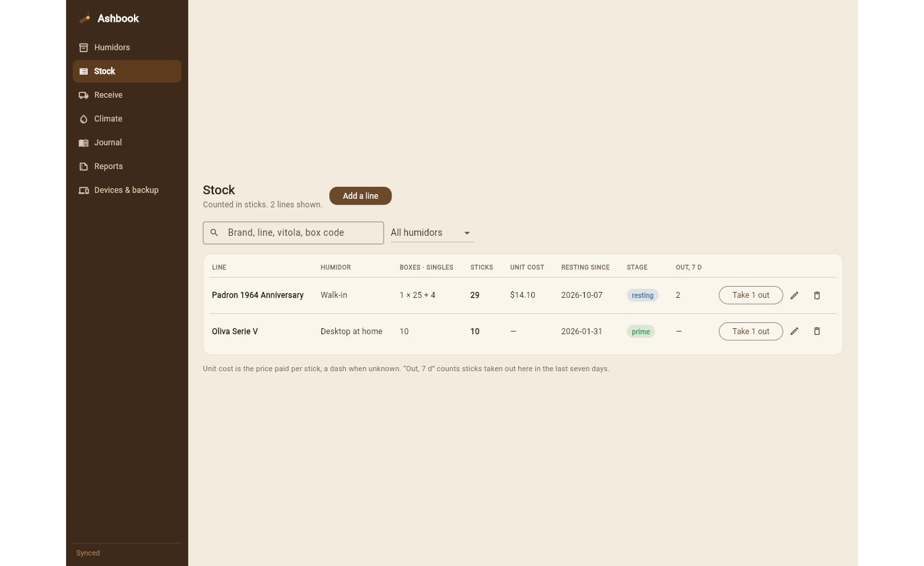Image resolution: width=924 pixels, height=566 pixels.
Task: Edit the Padron 1964 Anniversary line
Action: pyautogui.click(x=795, y=295)
